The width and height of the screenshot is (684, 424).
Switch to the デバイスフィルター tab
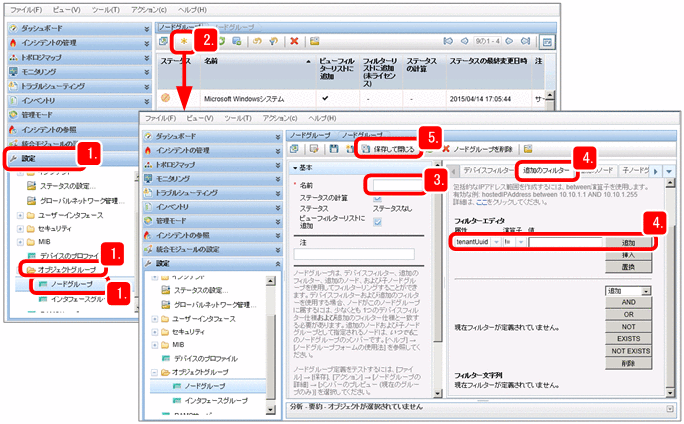pyautogui.click(x=488, y=170)
